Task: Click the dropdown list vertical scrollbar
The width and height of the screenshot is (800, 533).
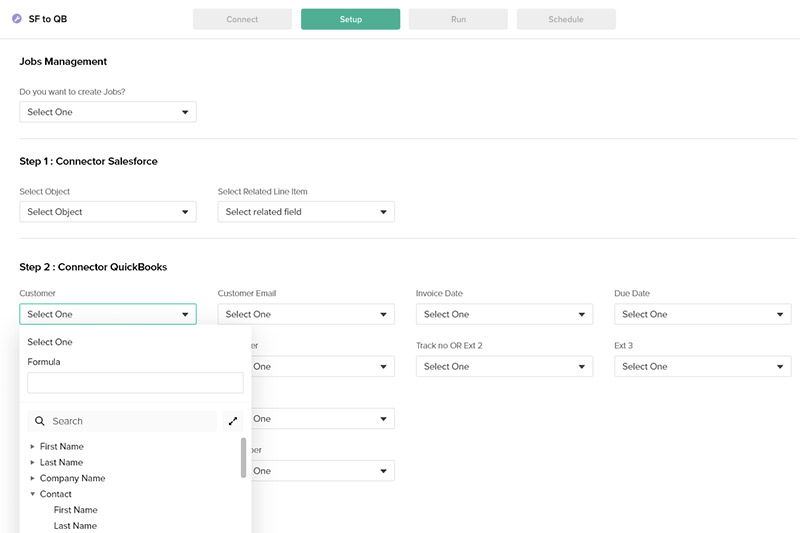Action: coord(243,457)
